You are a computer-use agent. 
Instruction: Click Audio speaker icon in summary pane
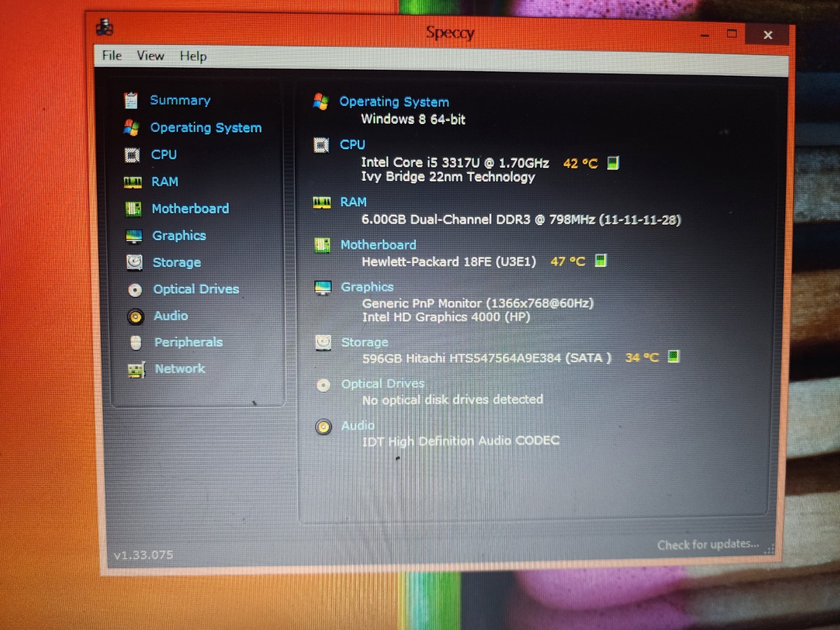pyautogui.click(x=324, y=427)
